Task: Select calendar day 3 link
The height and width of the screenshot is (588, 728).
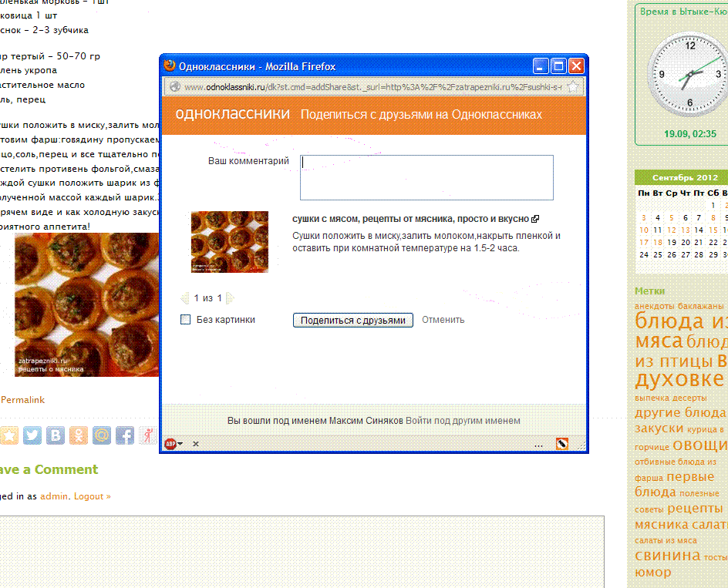Action: tap(643, 217)
